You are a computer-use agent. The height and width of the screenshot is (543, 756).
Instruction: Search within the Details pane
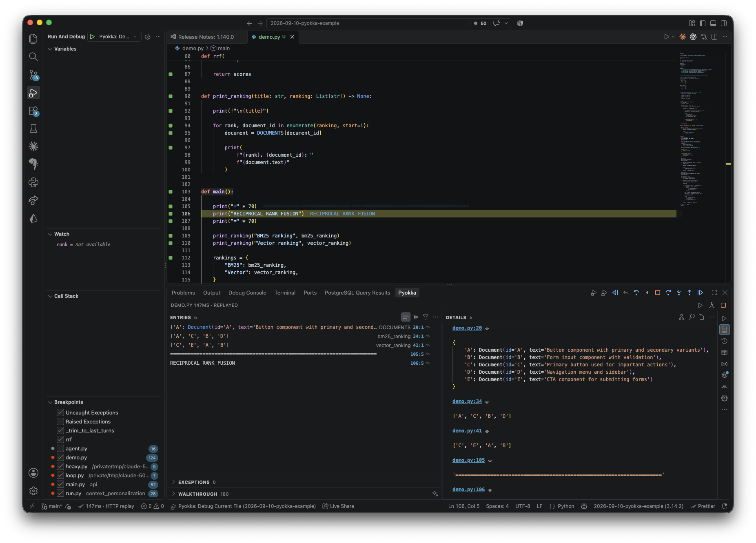pyautogui.click(x=692, y=317)
